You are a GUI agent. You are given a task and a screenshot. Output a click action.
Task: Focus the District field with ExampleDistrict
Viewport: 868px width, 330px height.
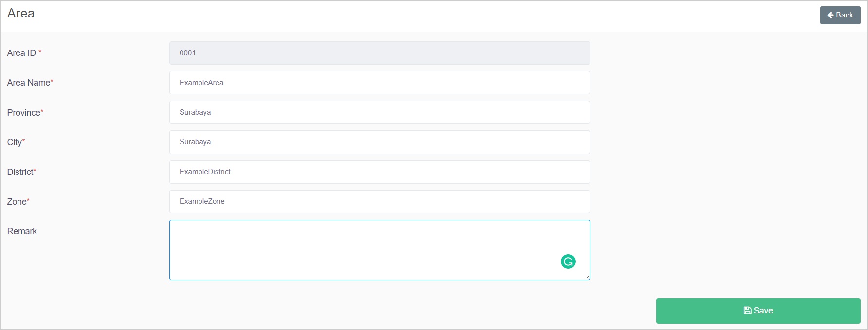pyautogui.click(x=380, y=172)
